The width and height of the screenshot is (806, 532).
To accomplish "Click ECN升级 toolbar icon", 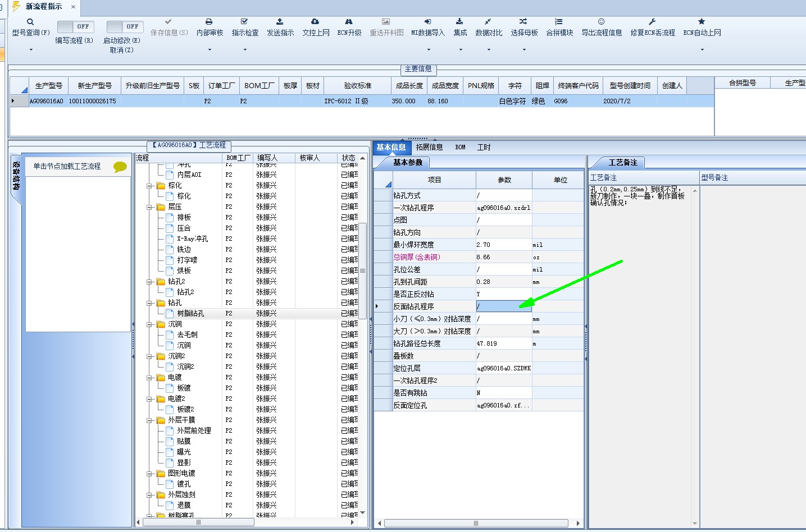I will tap(349, 22).
